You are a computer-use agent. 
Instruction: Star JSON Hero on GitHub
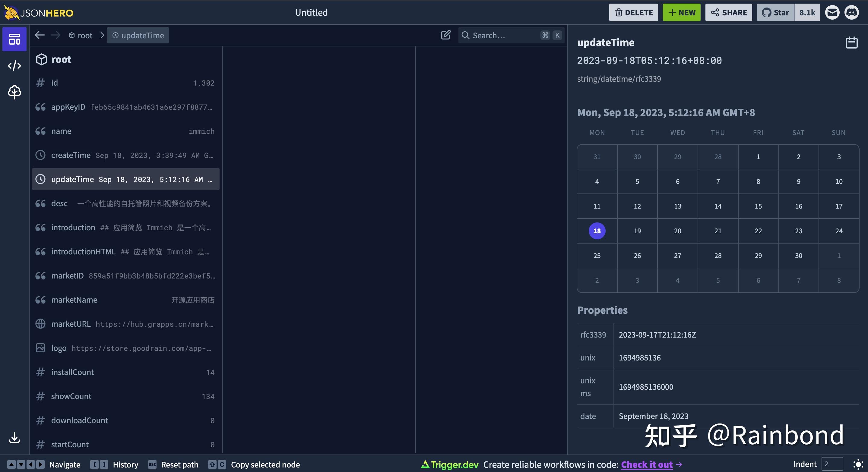point(775,12)
